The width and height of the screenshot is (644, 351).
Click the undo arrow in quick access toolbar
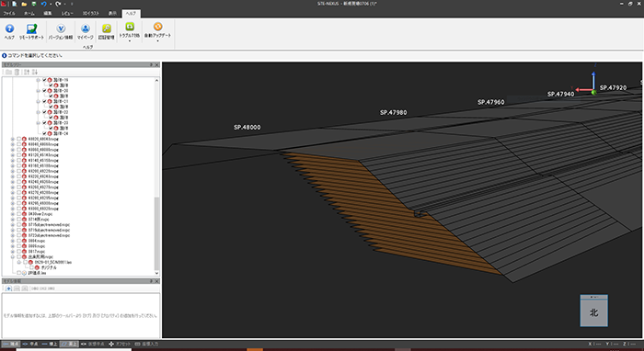coord(43,4)
